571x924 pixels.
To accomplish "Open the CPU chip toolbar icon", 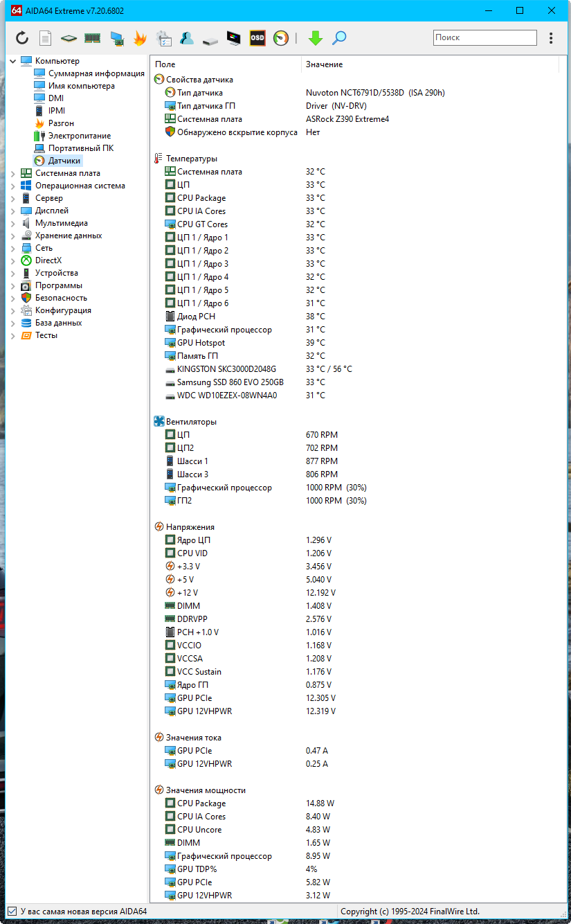I will click(x=69, y=38).
